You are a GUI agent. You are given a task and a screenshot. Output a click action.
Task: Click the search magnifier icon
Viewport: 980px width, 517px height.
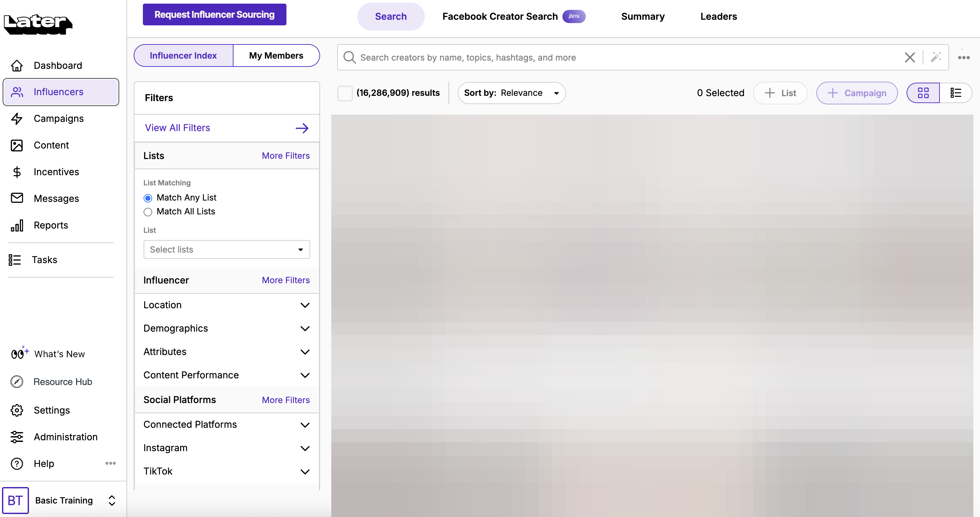tap(349, 57)
